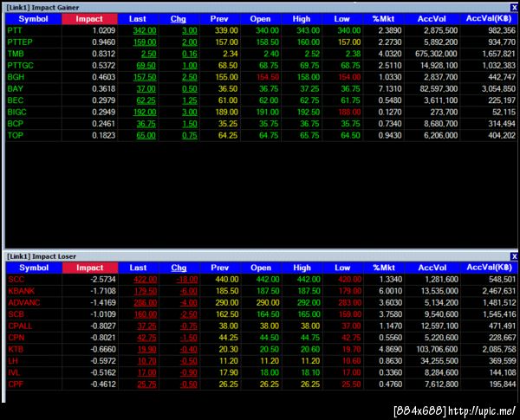
Task: Select the CPN symbol
Action: coord(16,338)
